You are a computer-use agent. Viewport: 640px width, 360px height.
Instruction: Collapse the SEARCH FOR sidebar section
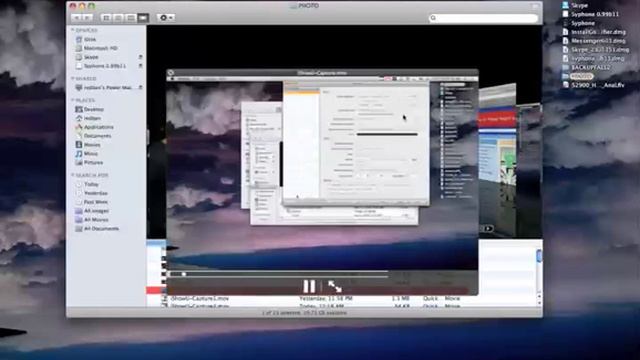(x=73, y=175)
